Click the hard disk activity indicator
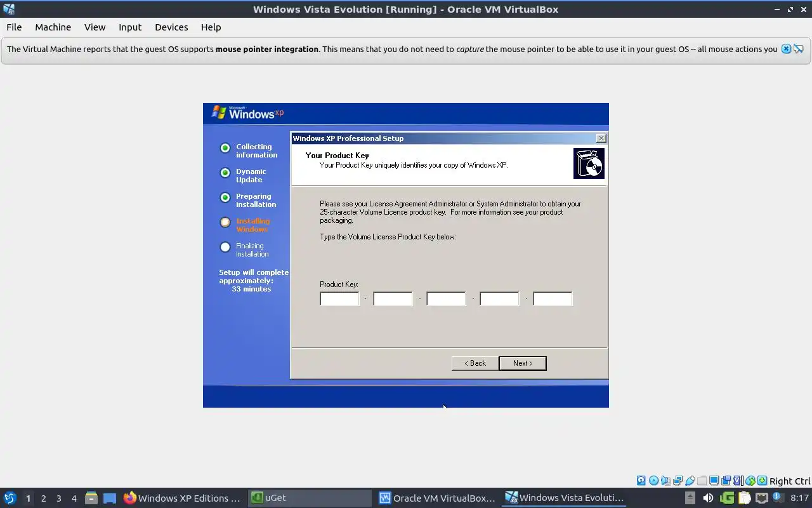Viewport: 812px width, 508px height. [x=641, y=481]
